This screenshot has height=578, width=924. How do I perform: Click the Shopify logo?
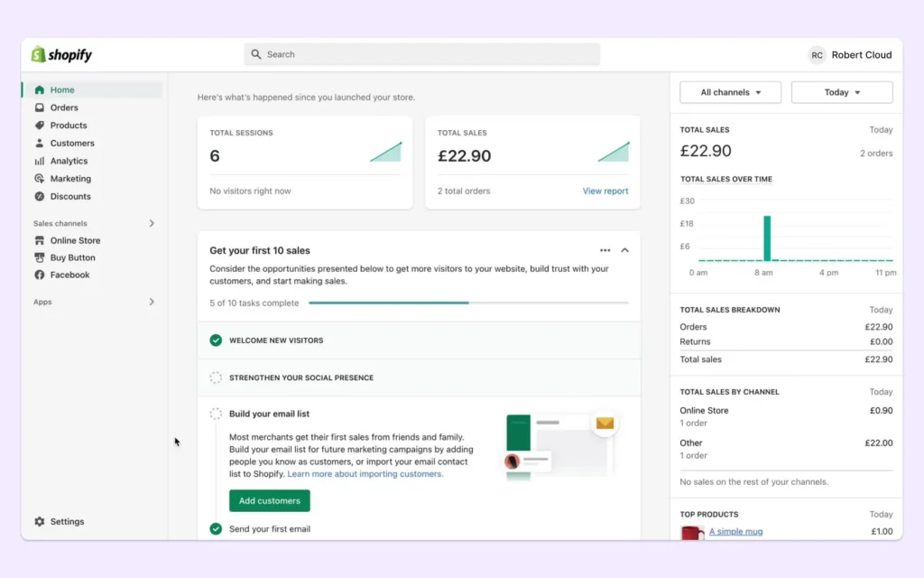[62, 54]
